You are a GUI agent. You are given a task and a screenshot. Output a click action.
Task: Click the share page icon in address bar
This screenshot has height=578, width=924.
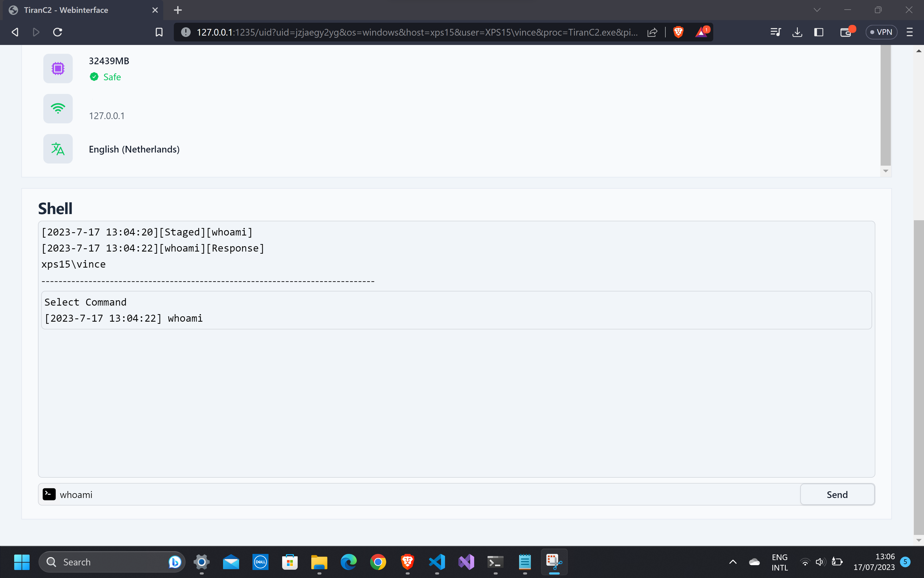click(x=652, y=32)
